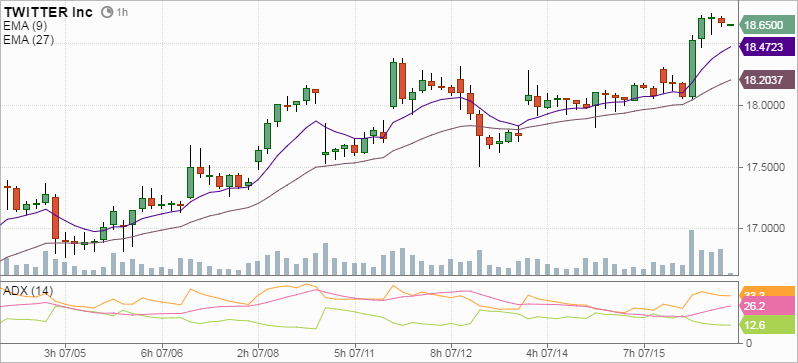798x363 pixels.
Task: Click the green ADX value tag 12.6
Action: tap(767, 325)
